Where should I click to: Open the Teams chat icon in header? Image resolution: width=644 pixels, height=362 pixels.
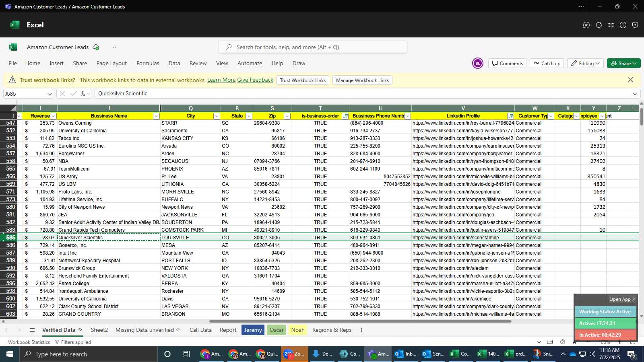[586, 25]
